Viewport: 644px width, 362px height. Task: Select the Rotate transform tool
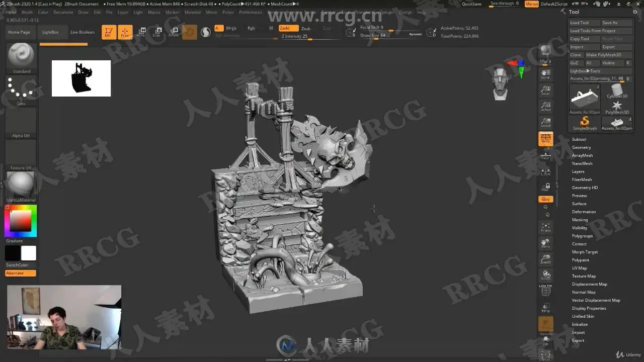pos(174,32)
